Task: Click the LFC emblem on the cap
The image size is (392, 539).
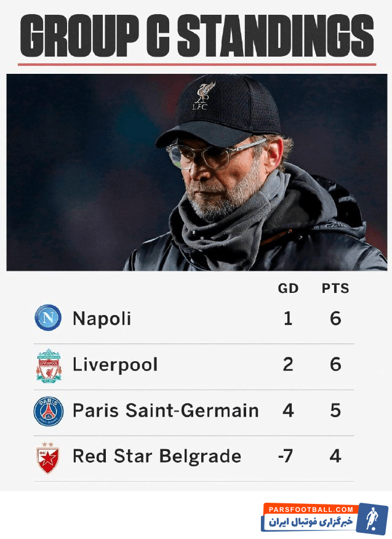Action: click(x=201, y=97)
